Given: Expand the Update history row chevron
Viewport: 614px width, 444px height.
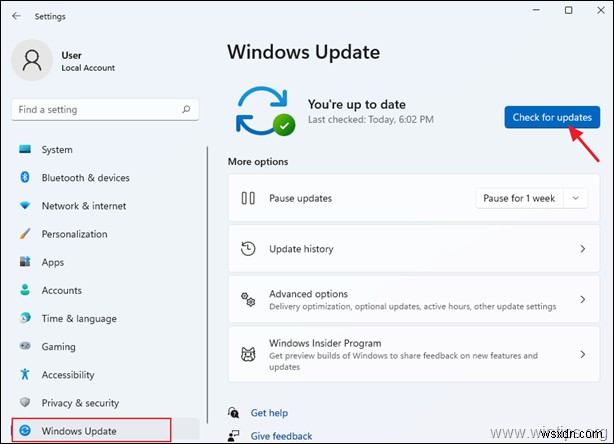Looking at the screenshot, I should (x=582, y=249).
